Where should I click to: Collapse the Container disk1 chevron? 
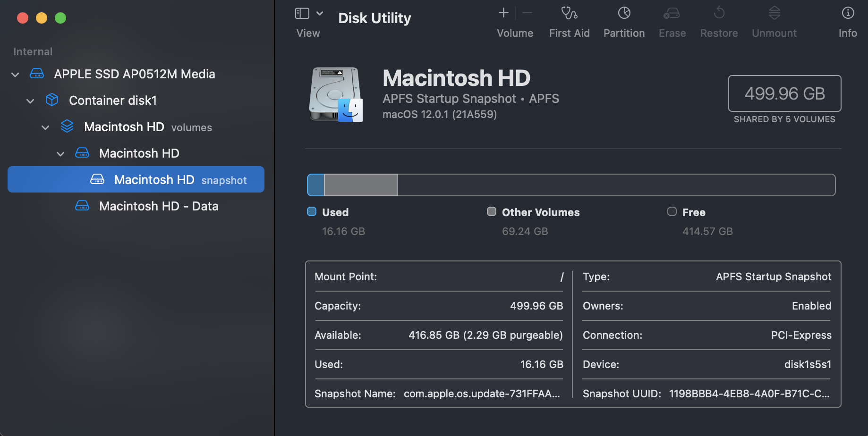click(x=30, y=101)
